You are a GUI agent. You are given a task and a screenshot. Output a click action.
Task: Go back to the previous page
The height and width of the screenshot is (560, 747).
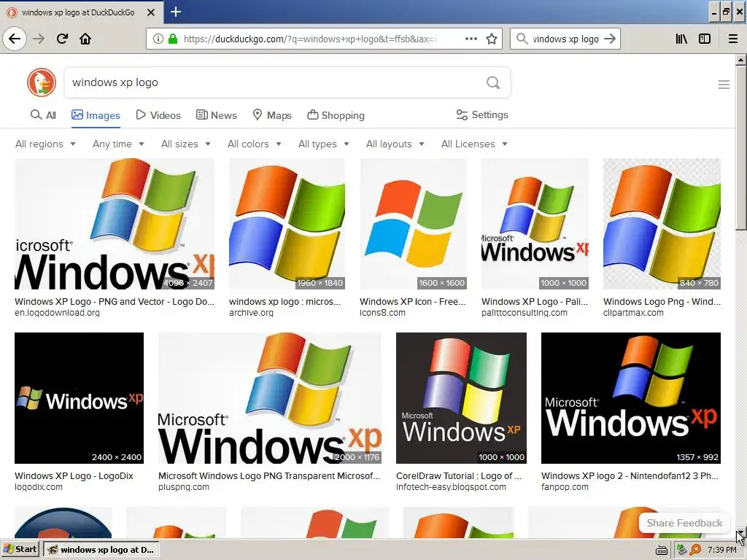15,39
